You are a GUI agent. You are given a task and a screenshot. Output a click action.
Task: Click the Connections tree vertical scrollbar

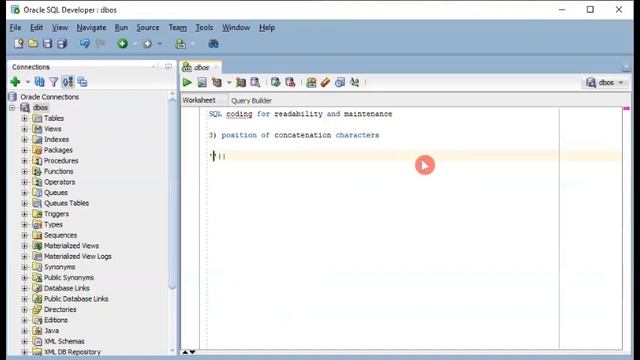pos(172,194)
